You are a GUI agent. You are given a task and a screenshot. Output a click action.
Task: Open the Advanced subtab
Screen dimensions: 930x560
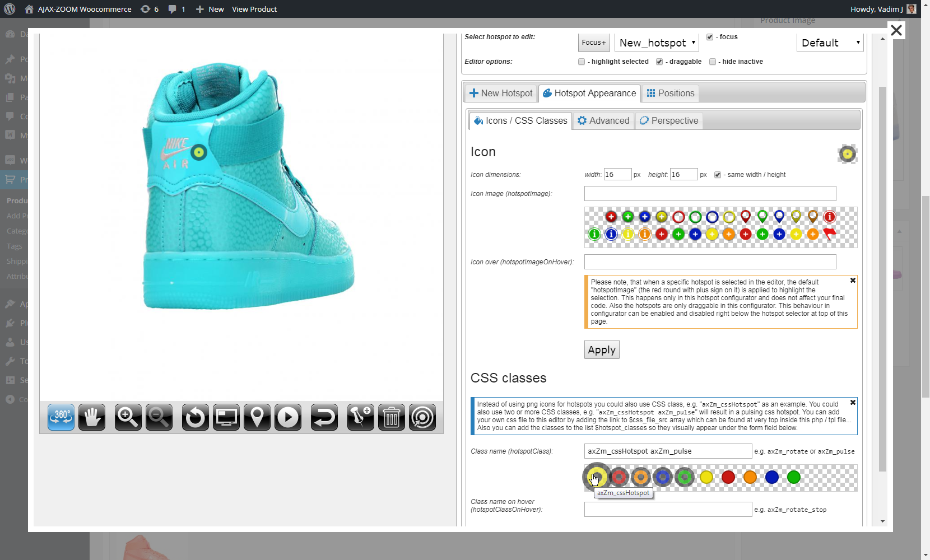(x=603, y=120)
